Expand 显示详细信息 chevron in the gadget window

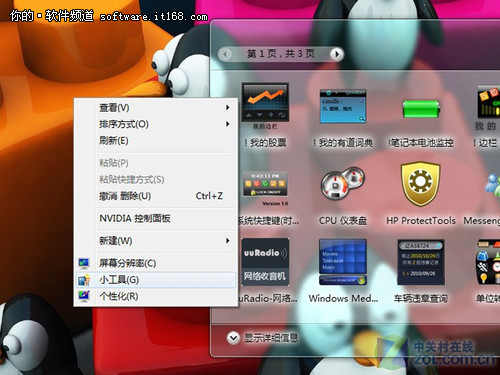coord(233,338)
